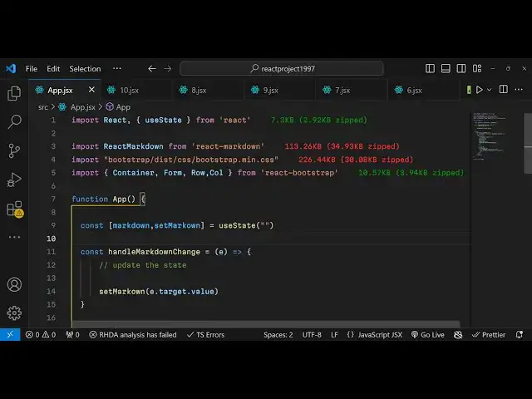
Task: Click the code minimap preview
Action: coord(489,136)
